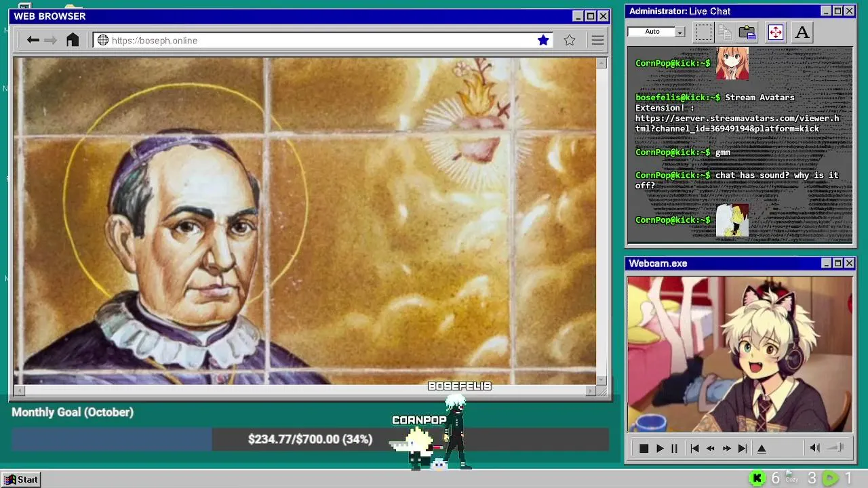Screen dimensions: 868x488
Task: Click the 'chat has sound? why is it off?' message
Action: [x=736, y=180]
